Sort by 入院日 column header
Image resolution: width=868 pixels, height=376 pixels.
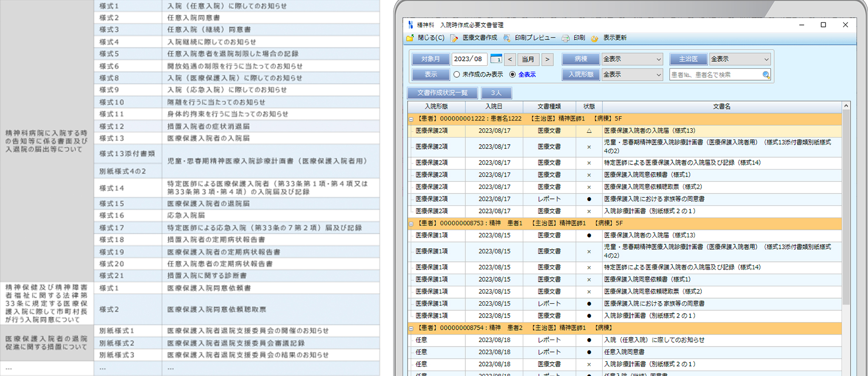point(494,107)
